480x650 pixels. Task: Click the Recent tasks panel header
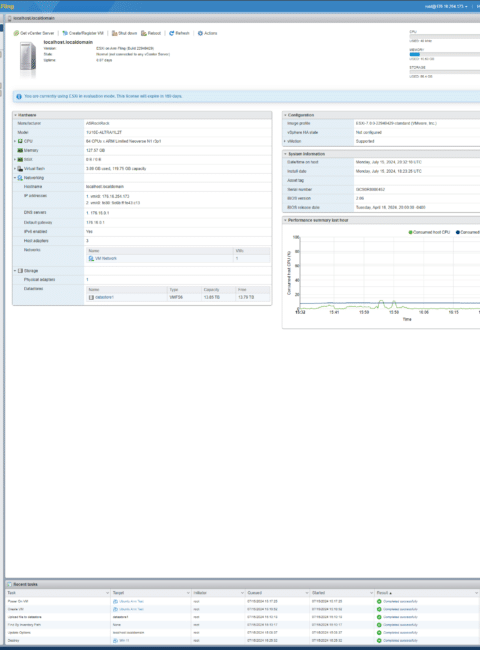[242, 585]
